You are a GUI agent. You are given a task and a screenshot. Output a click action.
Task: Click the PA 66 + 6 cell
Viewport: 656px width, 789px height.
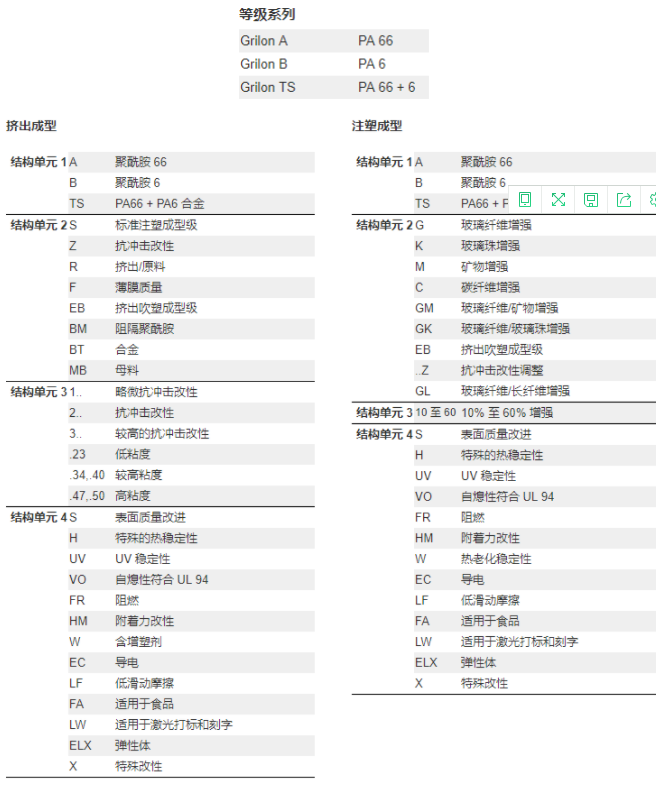(x=386, y=88)
